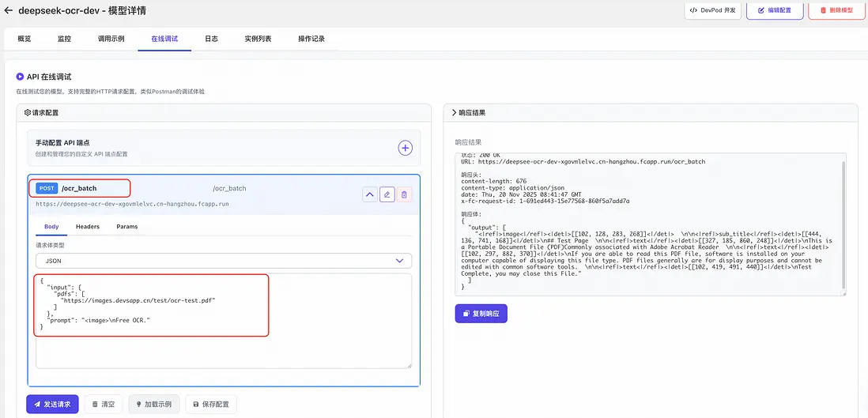Click the x-fc-request-id header line
The height and width of the screenshot is (418, 868).
click(545, 201)
